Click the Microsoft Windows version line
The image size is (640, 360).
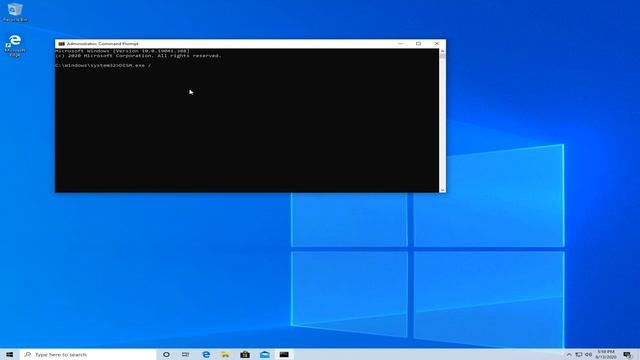click(122, 51)
